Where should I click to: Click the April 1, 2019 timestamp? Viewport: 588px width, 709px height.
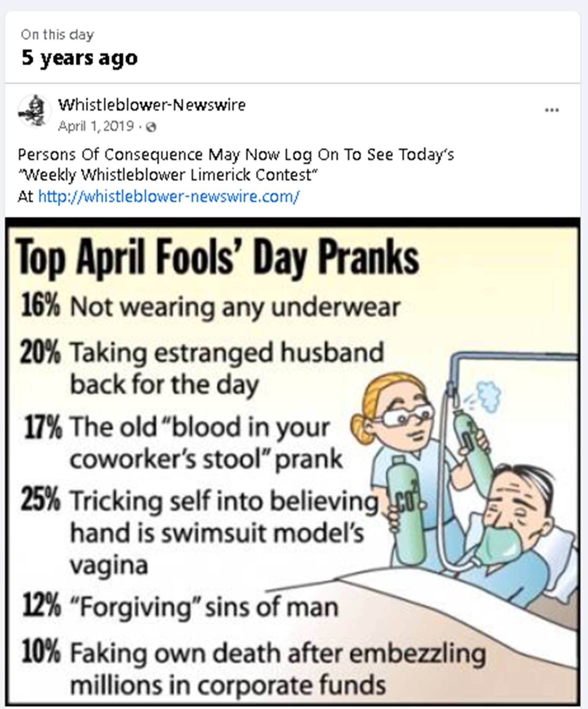(x=96, y=127)
